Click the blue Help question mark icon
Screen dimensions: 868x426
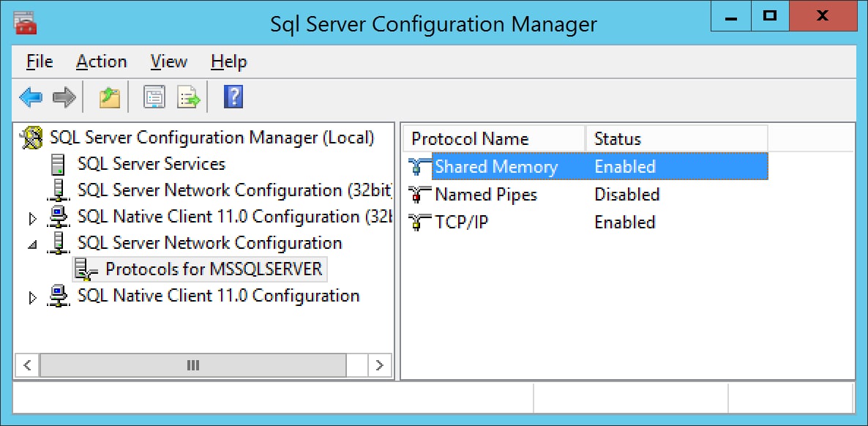[x=233, y=97]
